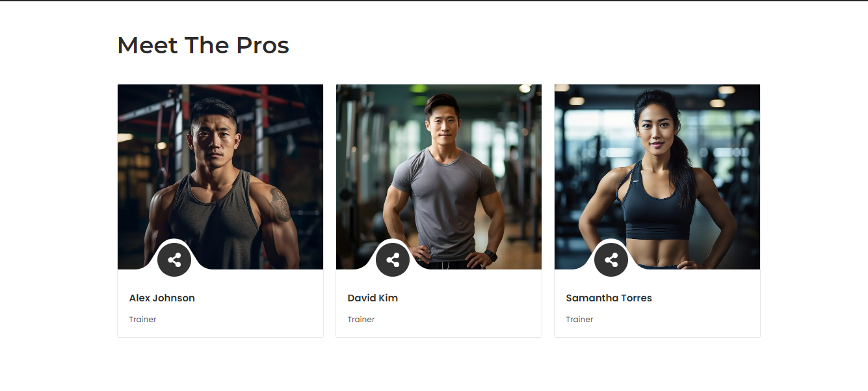The height and width of the screenshot is (391, 868).
Task: Open the David Kim name link
Action: pyautogui.click(x=373, y=298)
